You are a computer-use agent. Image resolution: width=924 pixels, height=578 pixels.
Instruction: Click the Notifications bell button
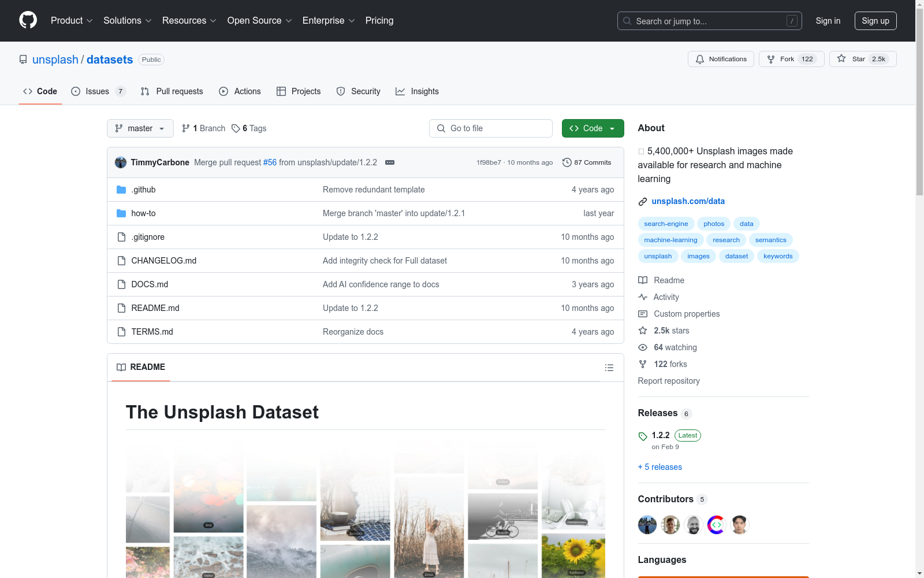[721, 59]
